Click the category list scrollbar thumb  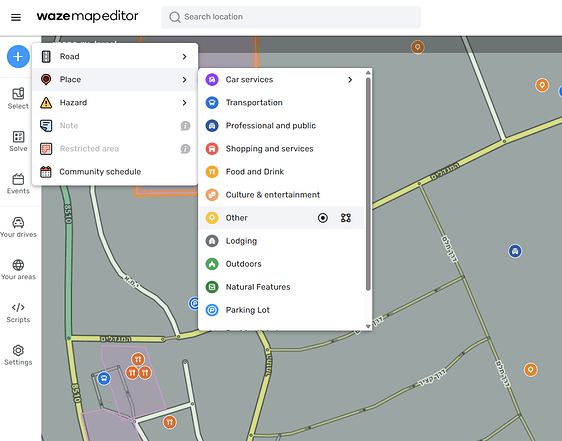pyautogui.click(x=368, y=184)
